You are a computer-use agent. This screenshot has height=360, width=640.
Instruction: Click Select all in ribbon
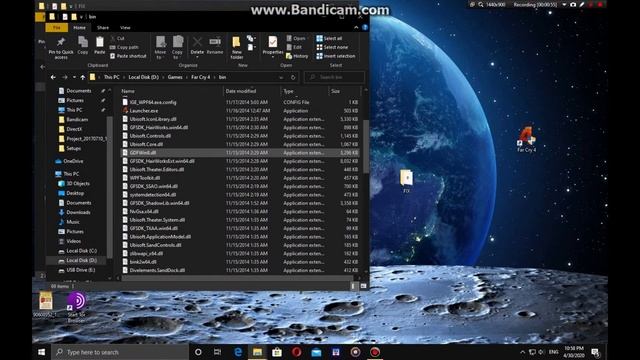pos(329,38)
